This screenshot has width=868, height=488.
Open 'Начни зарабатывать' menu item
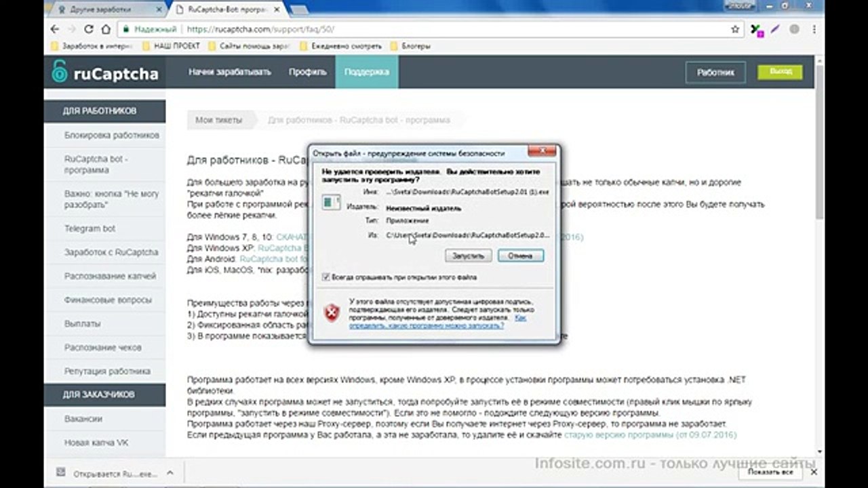[229, 72]
